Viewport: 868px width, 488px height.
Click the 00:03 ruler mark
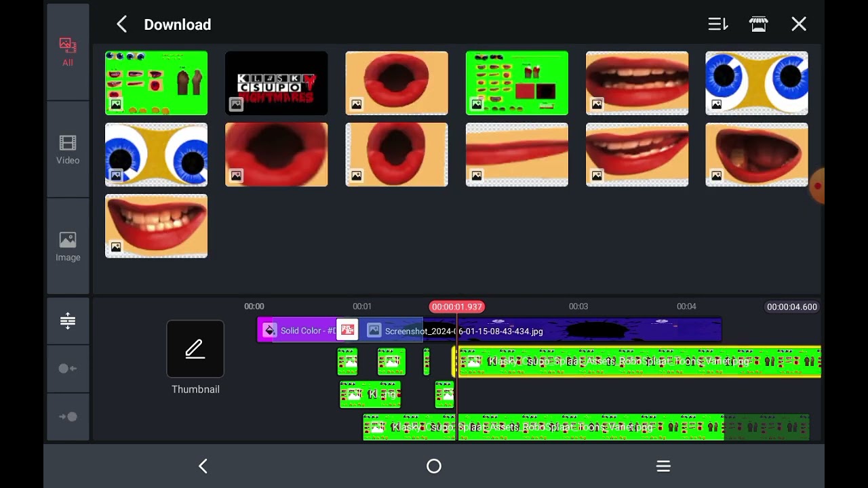tap(578, 307)
